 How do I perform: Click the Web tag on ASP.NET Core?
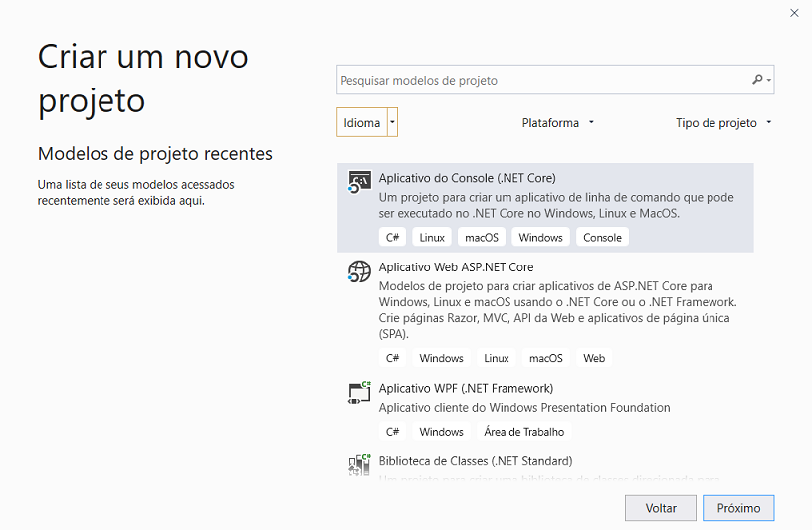(x=594, y=358)
